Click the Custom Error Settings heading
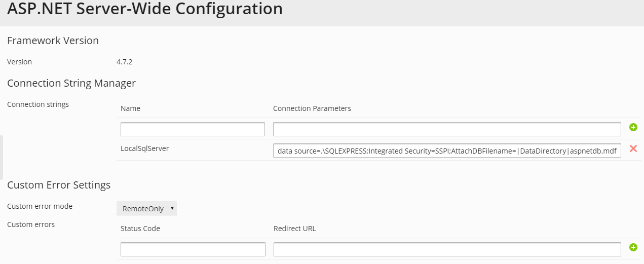644x264 pixels. tap(59, 185)
